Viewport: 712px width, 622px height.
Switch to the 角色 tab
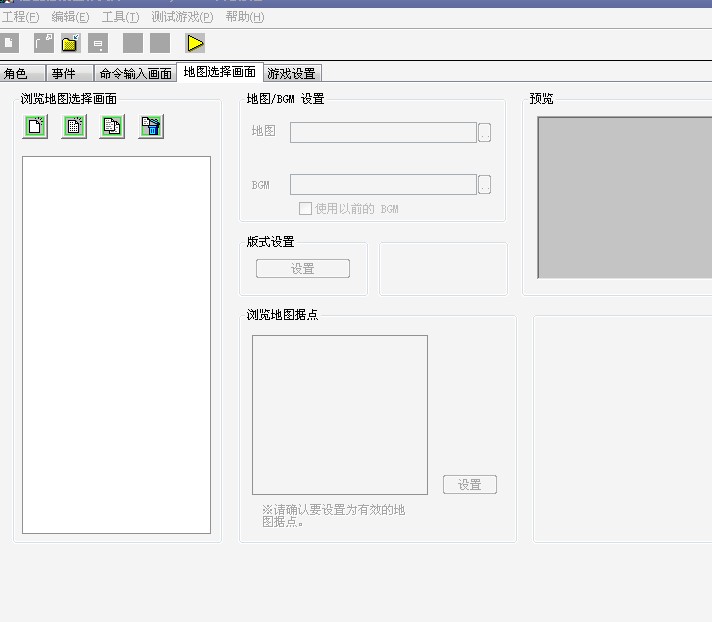tap(22, 74)
